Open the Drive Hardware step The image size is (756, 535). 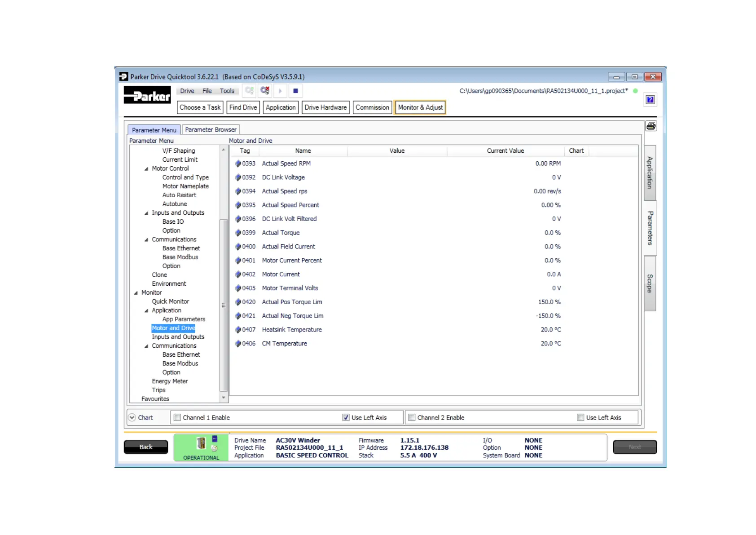pyautogui.click(x=325, y=107)
